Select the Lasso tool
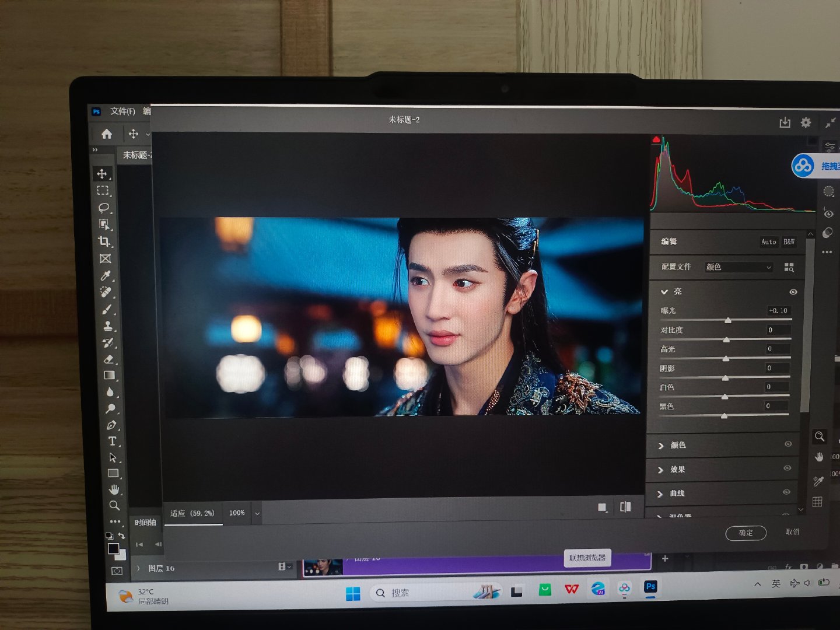Image resolution: width=840 pixels, height=630 pixels. pos(104,208)
